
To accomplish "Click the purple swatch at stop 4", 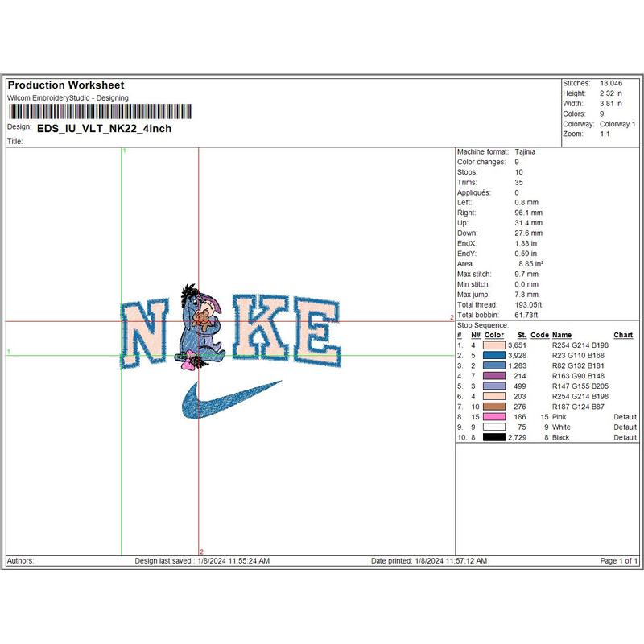I will pyautogui.click(x=493, y=376).
